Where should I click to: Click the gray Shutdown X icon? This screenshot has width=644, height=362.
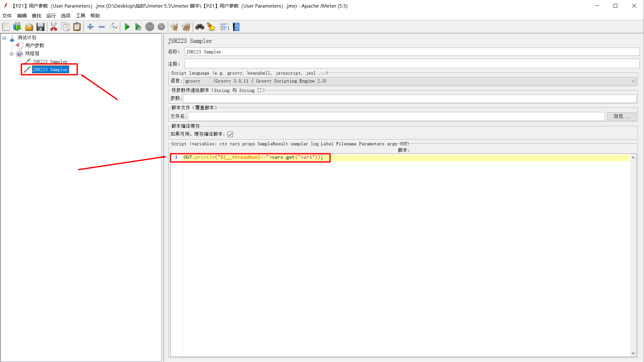[161, 27]
